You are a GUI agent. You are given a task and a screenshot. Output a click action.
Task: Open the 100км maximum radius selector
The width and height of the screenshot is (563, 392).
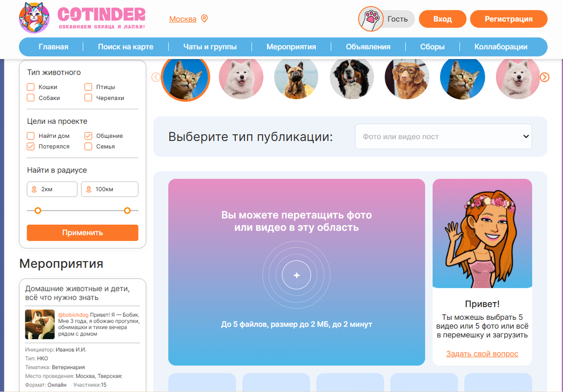(110, 189)
